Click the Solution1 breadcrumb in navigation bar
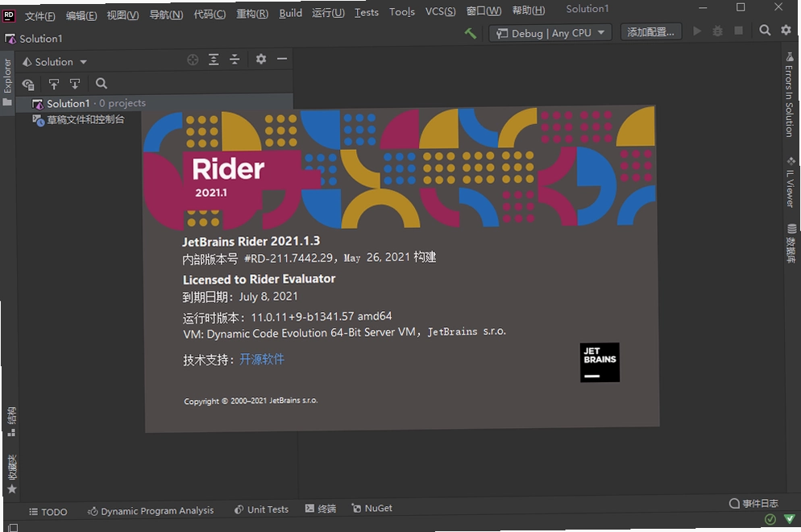Screen dimensions: 801x532 coord(34,39)
